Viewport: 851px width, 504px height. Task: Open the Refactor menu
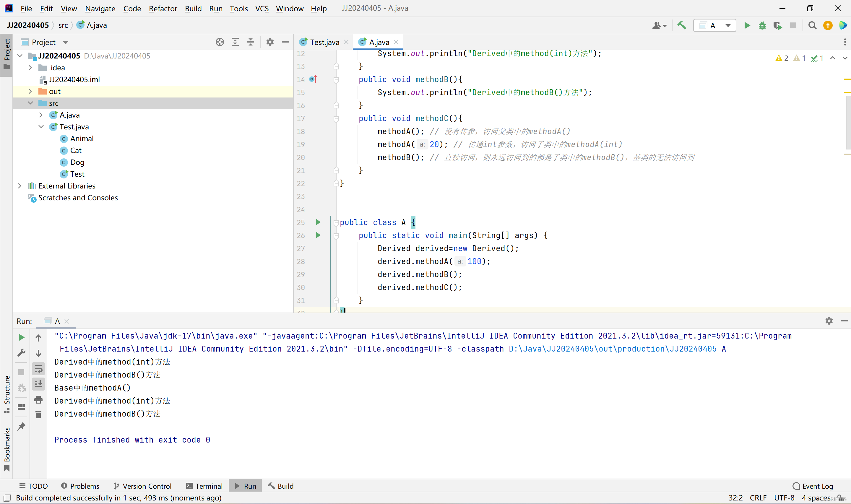coord(163,9)
